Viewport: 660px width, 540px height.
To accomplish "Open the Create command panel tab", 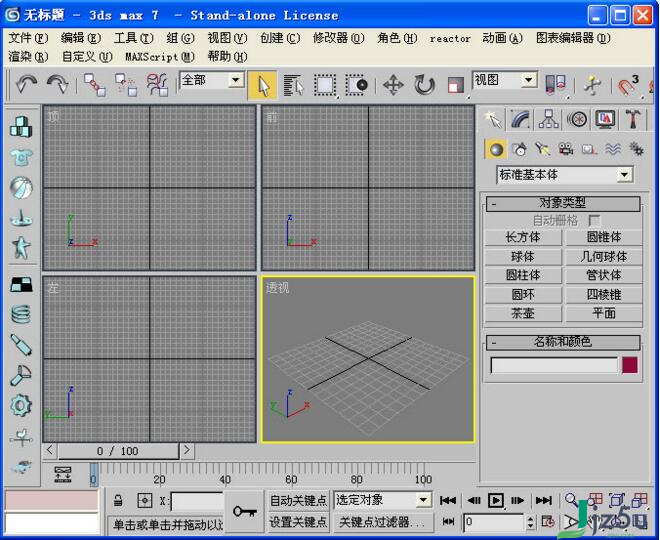I will coord(493,120).
